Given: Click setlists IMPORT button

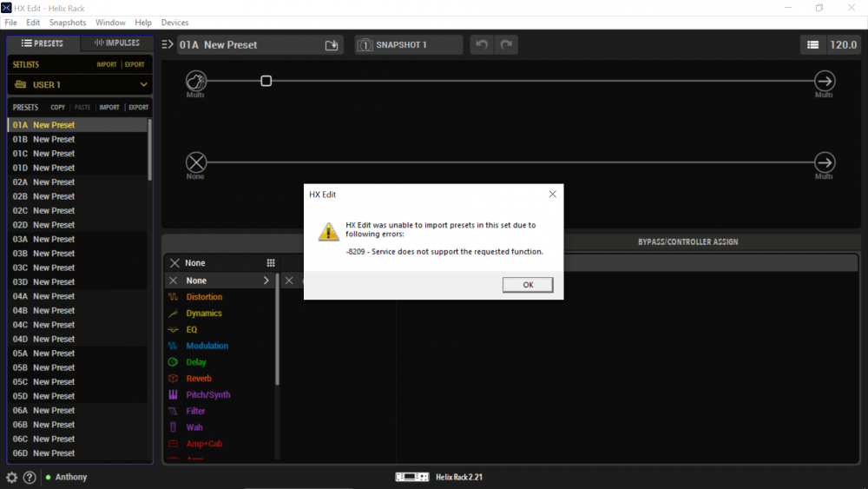Looking at the screenshot, I should coord(107,65).
